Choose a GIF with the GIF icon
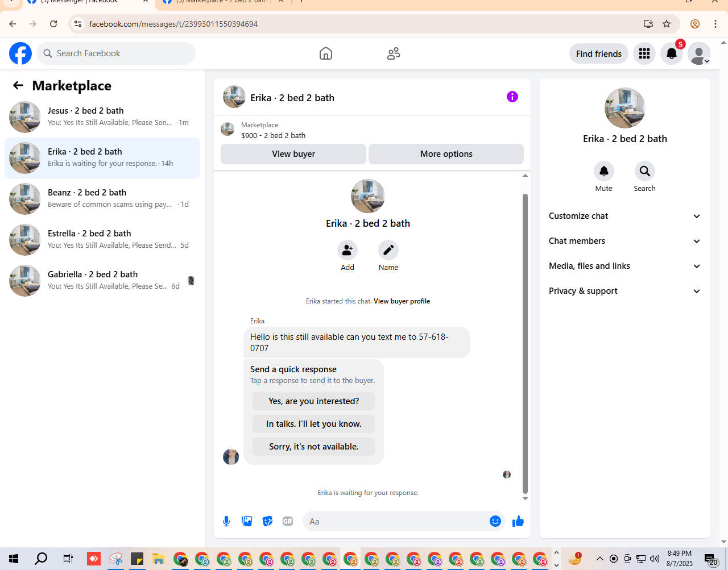The width and height of the screenshot is (728, 570). coord(288,521)
